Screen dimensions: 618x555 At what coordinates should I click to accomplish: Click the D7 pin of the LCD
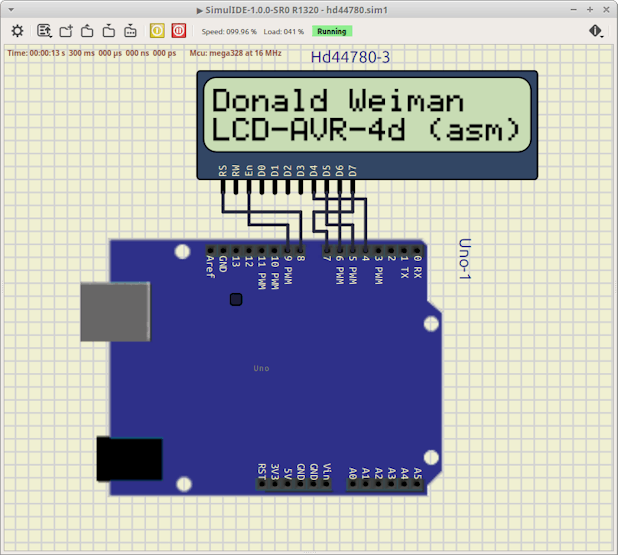pyautogui.click(x=352, y=187)
